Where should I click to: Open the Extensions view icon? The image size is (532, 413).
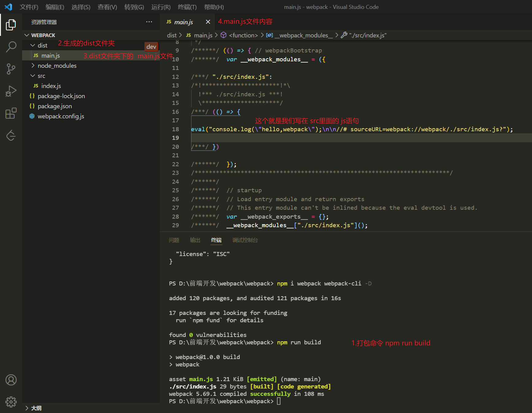[11, 113]
